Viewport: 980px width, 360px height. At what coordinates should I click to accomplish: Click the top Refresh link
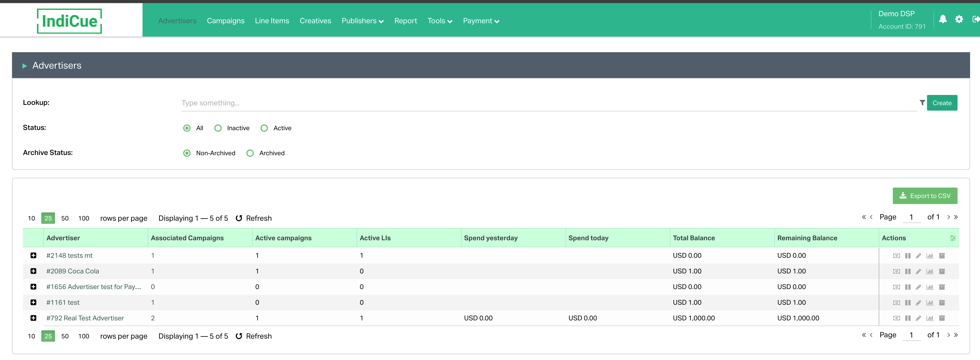[254, 218]
